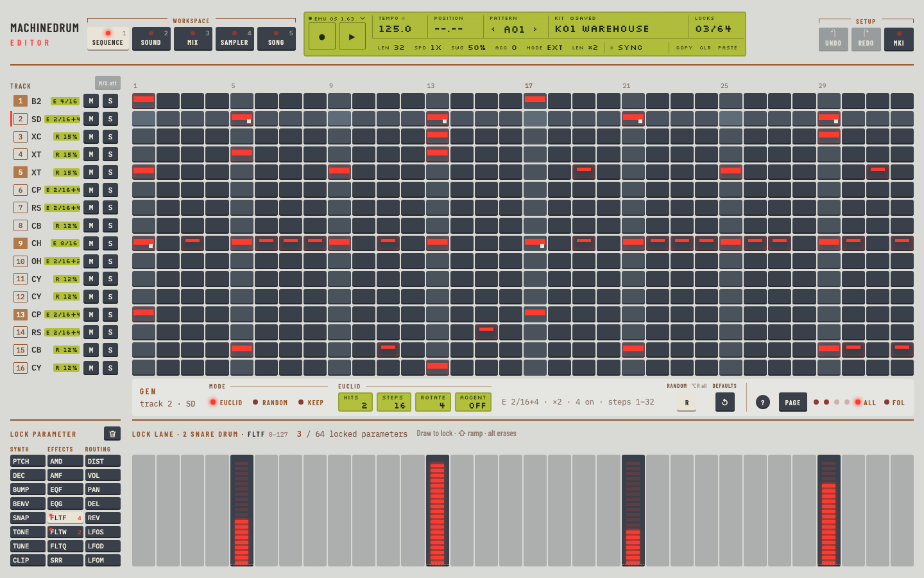Image resolution: width=924 pixels, height=578 pixels.
Task: Open the Song workspace tab
Action: pyautogui.click(x=277, y=39)
